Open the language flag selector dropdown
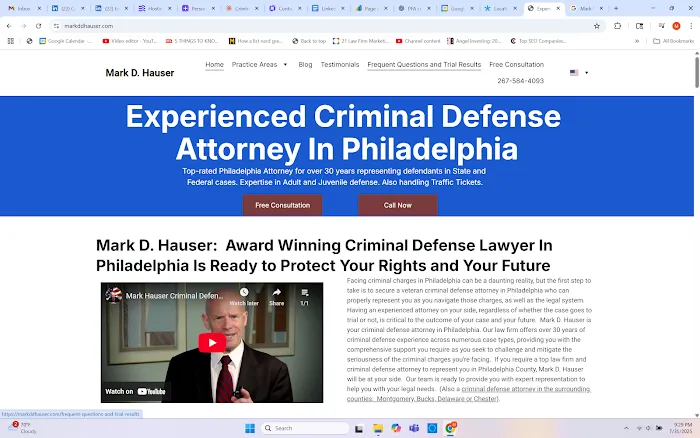Viewport: 700px width, 438px height. [579, 73]
